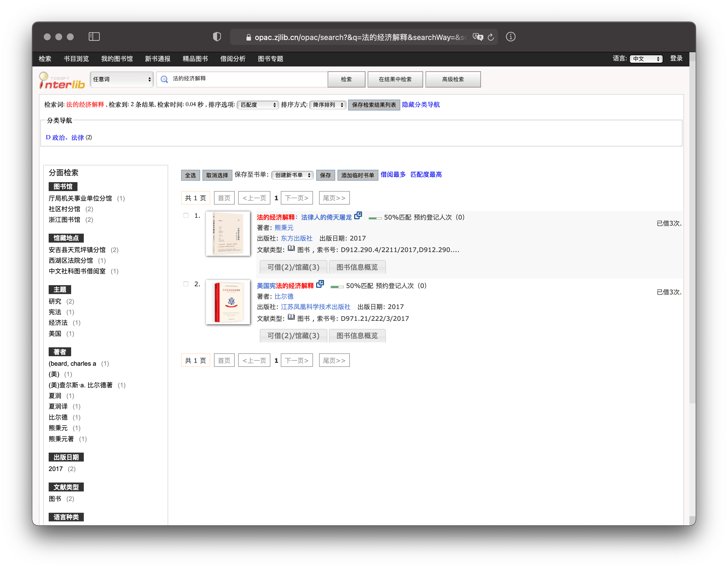Open the 匹配度 sort option dropdown
The height and width of the screenshot is (568, 728).
pyautogui.click(x=258, y=105)
